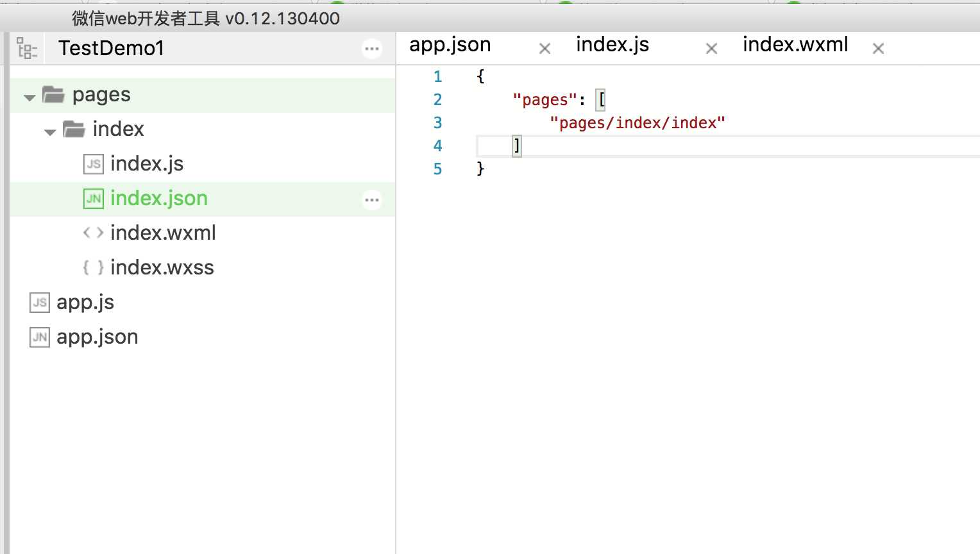The height and width of the screenshot is (554, 980).
Task: Click line number 5 in gutter
Action: [x=438, y=169]
